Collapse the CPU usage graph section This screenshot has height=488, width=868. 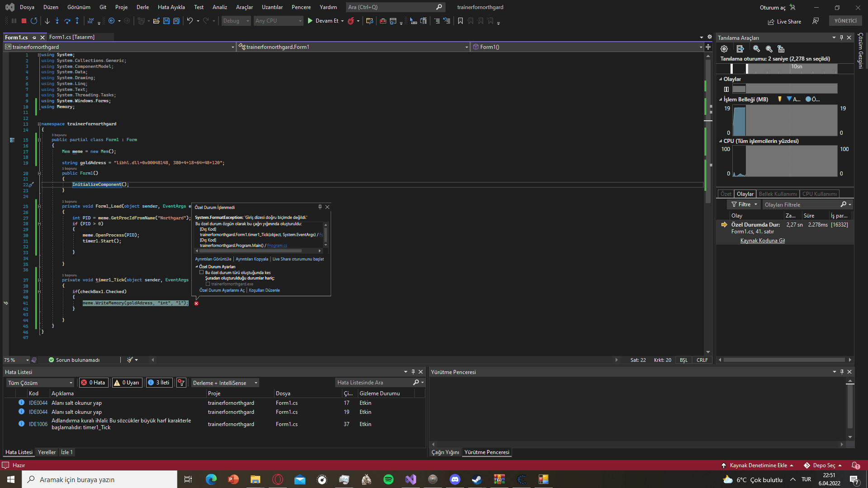(721, 141)
